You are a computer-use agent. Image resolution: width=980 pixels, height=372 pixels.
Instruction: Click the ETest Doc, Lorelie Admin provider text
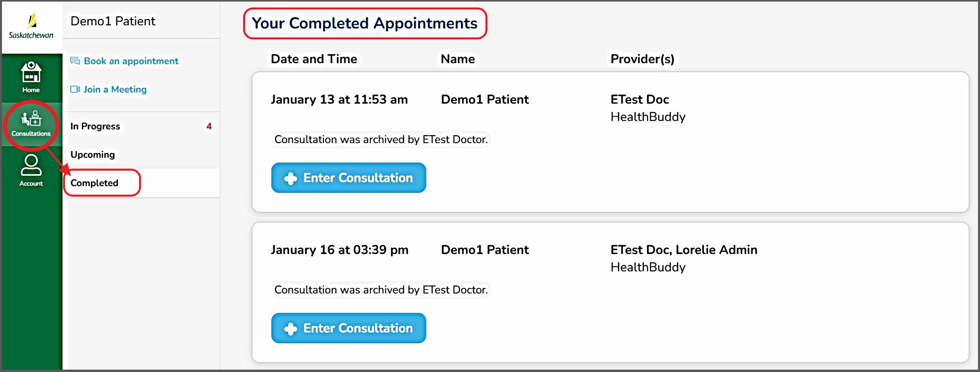[x=684, y=250]
